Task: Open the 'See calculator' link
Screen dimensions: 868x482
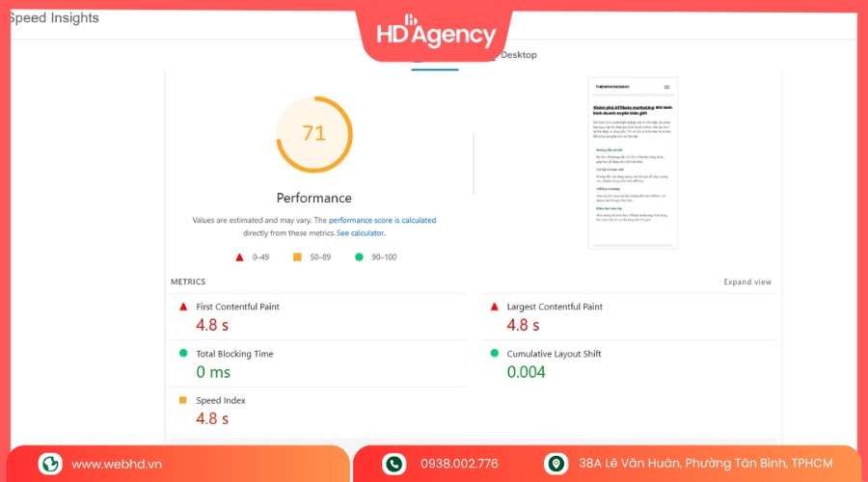Action: click(x=361, y=233)
